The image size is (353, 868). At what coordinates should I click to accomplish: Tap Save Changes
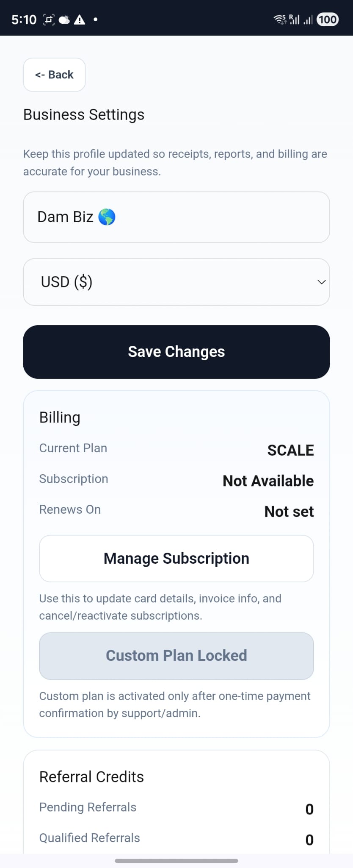(x=176, y=351)
